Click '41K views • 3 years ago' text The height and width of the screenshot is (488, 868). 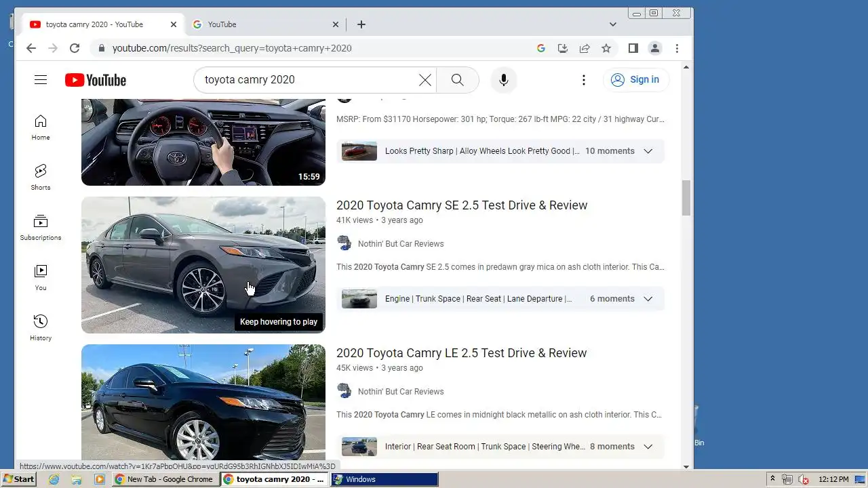tap(380, 220)
